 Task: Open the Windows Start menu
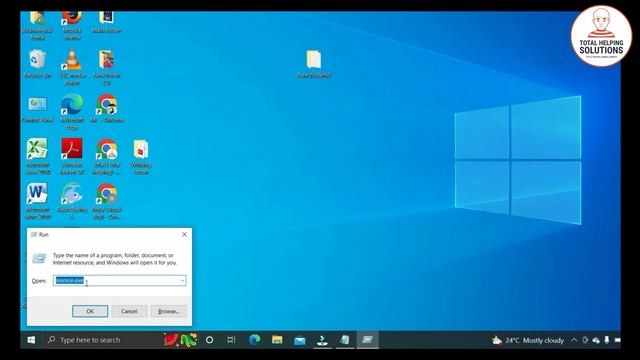click(31, 340)
